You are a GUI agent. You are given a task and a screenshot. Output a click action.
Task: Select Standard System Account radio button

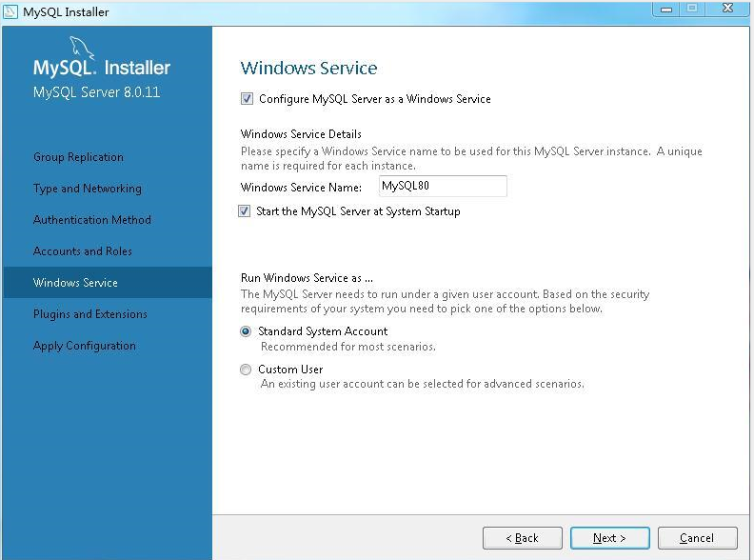pyautogui.click(x=246, y=331)
